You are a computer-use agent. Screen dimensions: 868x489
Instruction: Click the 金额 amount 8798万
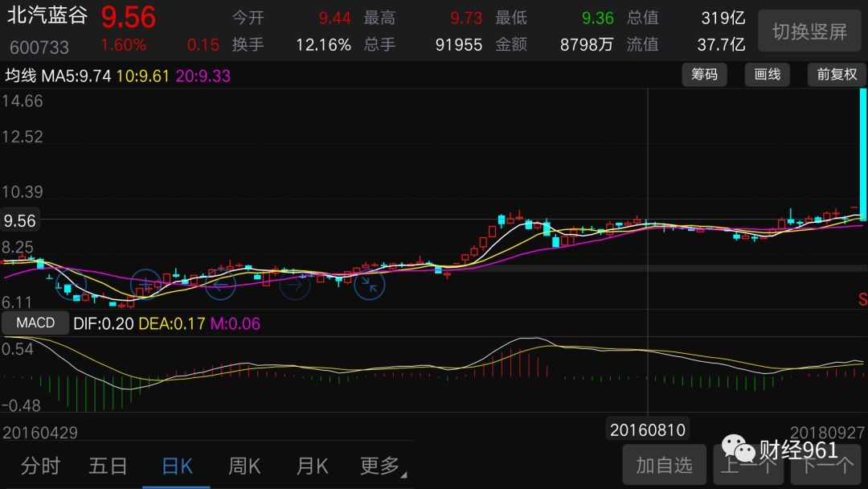click(x=587, y=44)
